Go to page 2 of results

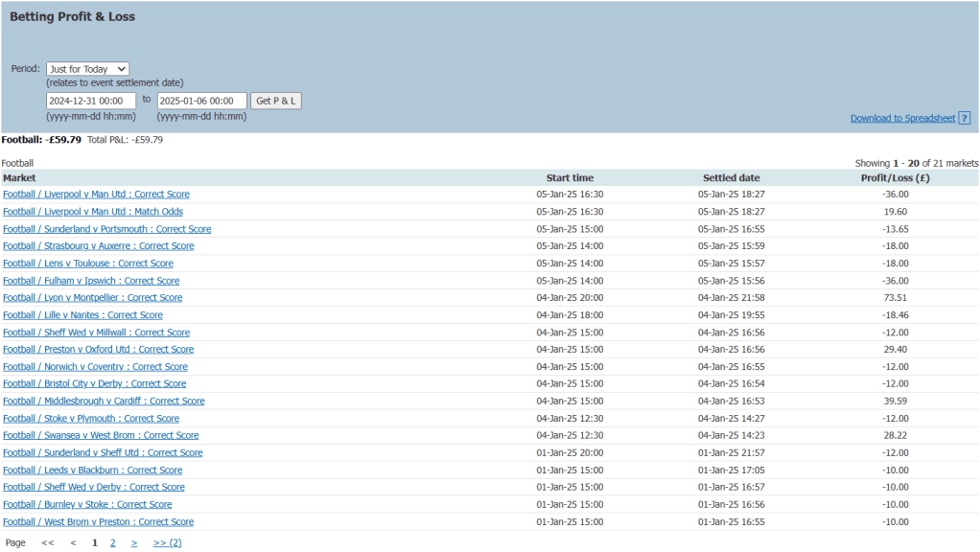[x=112, y=542]
